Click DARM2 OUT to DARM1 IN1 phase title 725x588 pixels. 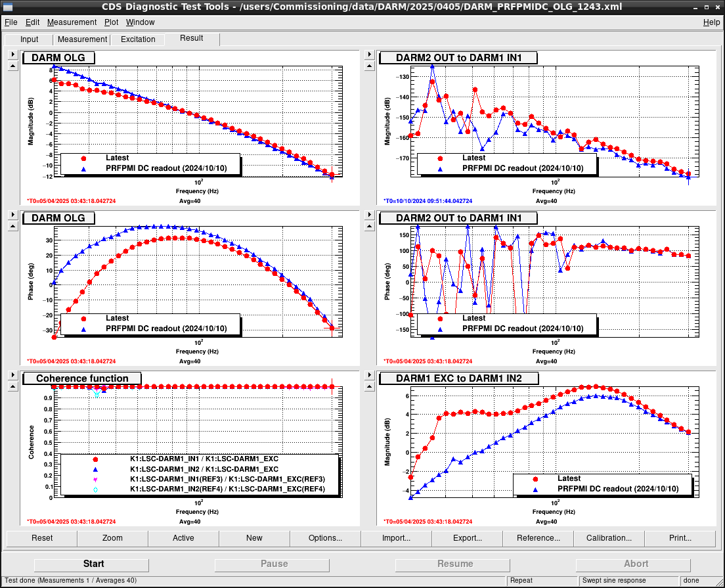tap(458, 218)
